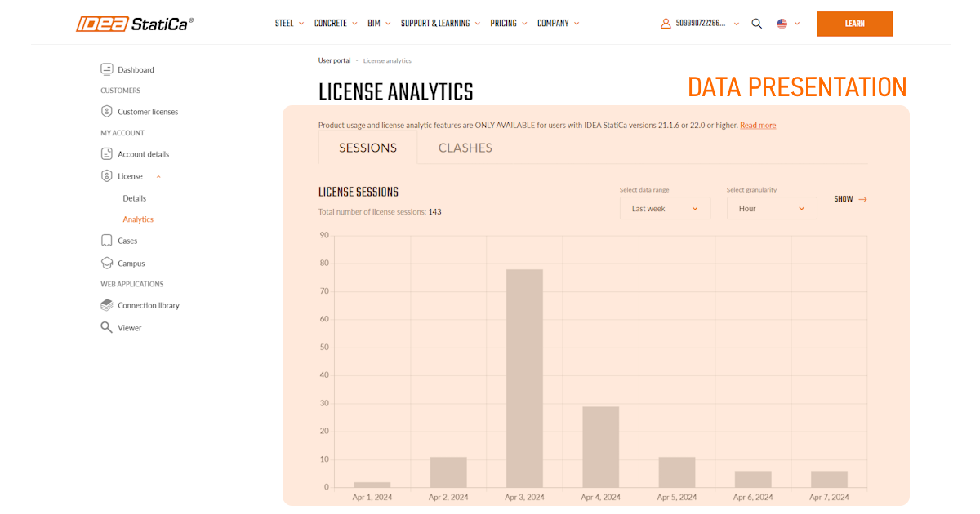
Task: Collapse the License section in sidebar
Action: 158,176
